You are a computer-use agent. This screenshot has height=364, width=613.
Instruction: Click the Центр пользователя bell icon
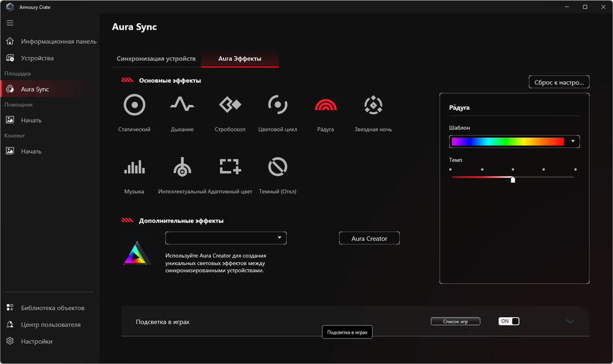click(x=10, y=324)
